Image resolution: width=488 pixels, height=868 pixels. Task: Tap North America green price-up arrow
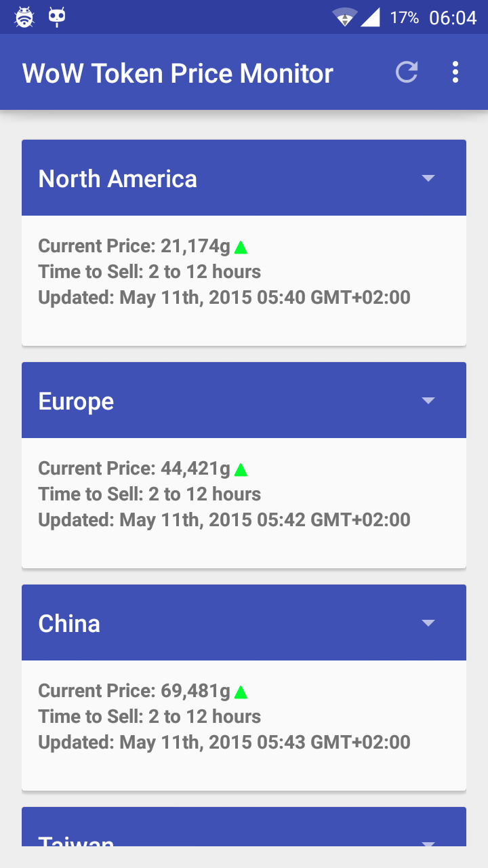241,248
